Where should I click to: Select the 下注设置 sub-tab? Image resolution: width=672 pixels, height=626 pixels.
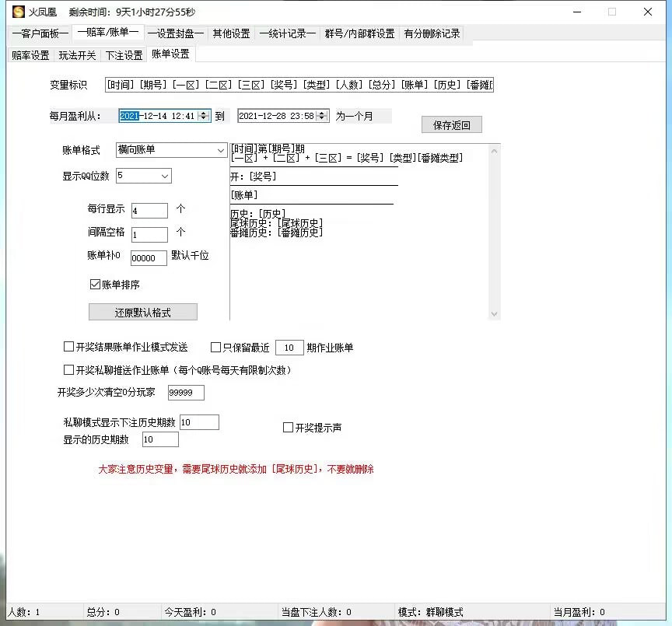click(x=124, y=55)
